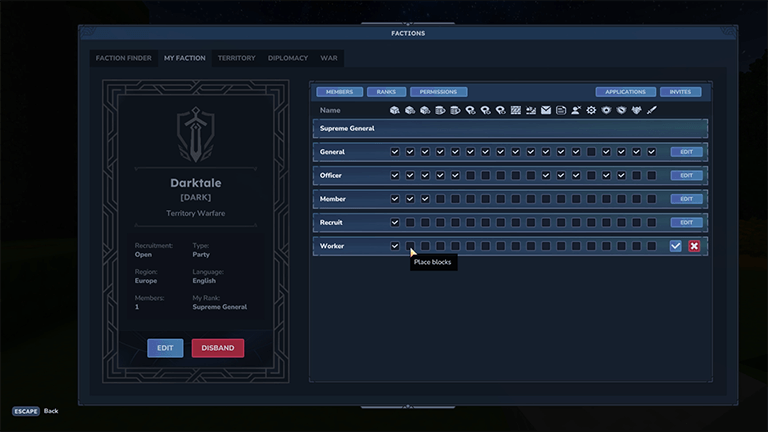The height and width of the screenshot is (432, 768).
Task: Edit the Recruit rank
Action: click(687, 222)
